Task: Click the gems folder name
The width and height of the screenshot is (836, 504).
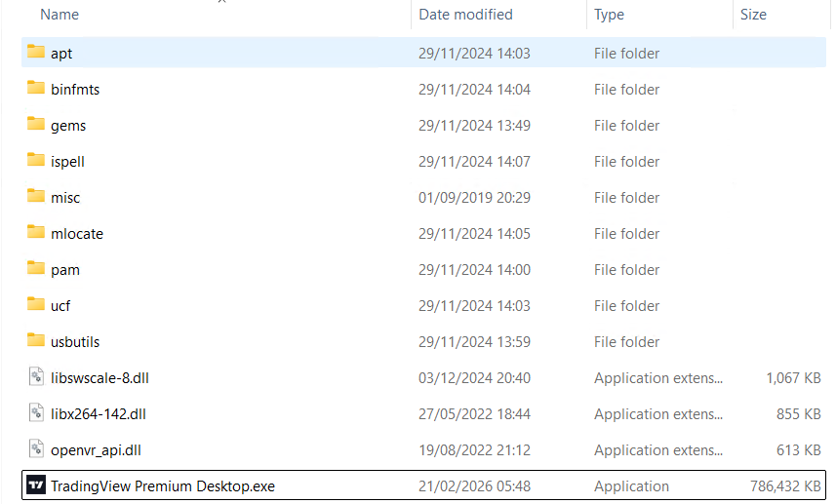Action: tap(68, 127)
